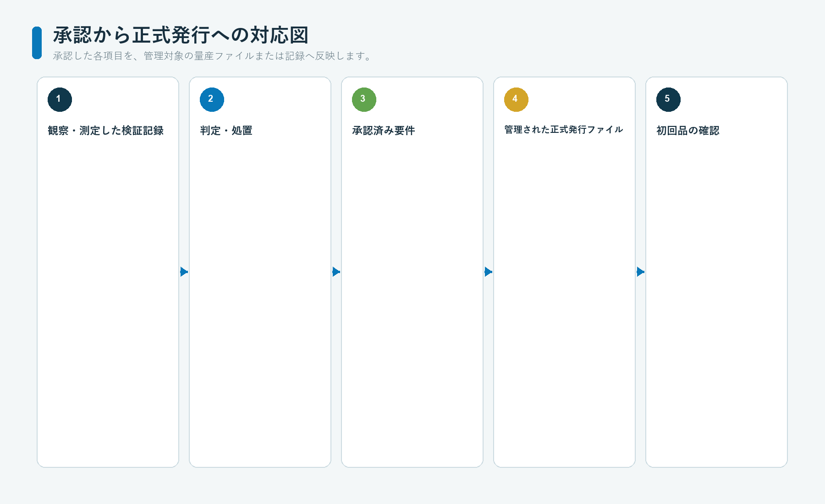Click the green step 3 circle badge
Image resolution: width=825 pixels, height=504 pixels.
click(364, 99)
